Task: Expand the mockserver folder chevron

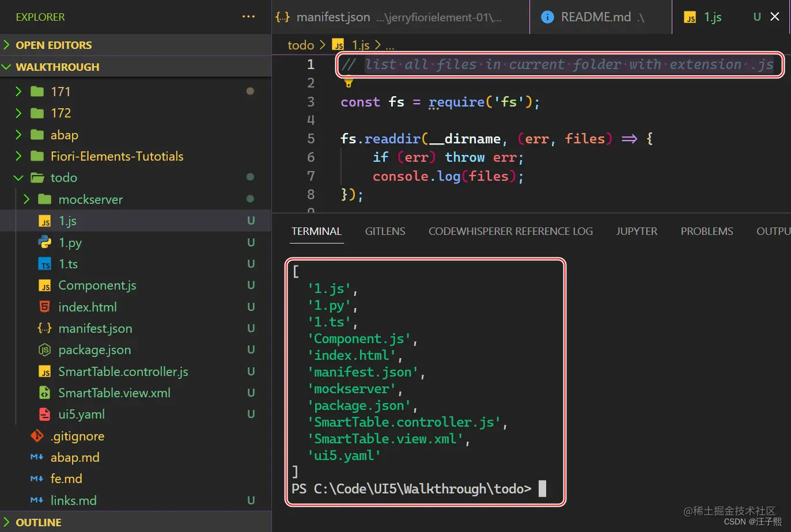Action: (x=27, y=199)
